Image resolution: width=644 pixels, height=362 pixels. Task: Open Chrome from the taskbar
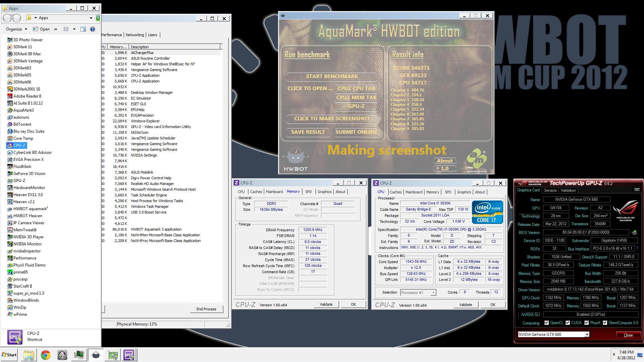46,355
